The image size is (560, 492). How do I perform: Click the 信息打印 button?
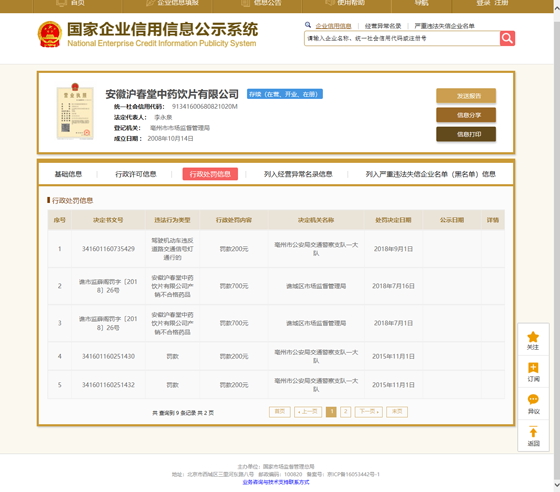pyautogui.click(x=466, y=134)
